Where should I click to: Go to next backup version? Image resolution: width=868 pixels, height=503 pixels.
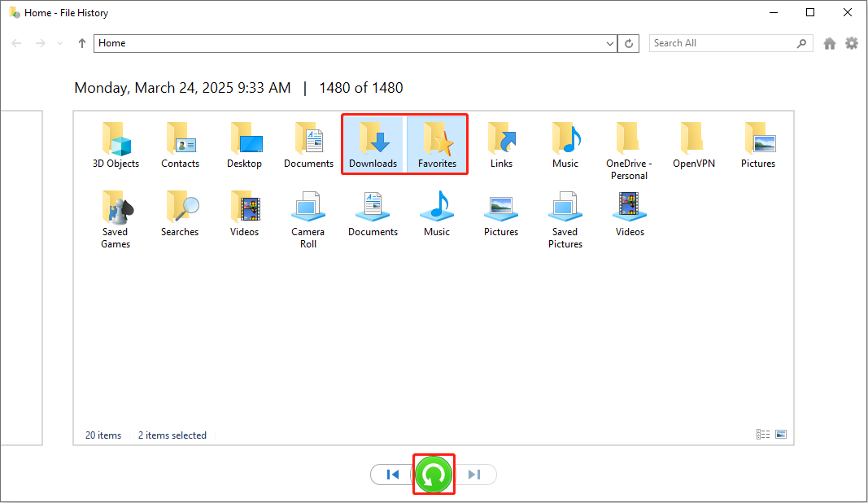point(475,475)
